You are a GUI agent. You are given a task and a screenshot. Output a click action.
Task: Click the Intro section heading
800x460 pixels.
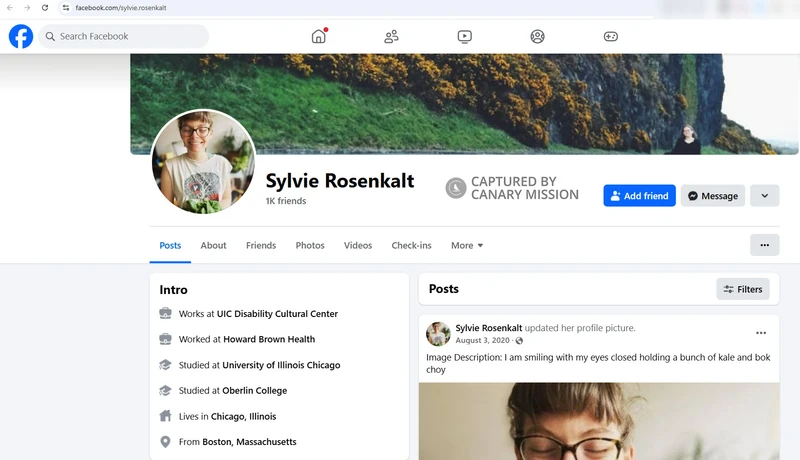coord(173,290)
